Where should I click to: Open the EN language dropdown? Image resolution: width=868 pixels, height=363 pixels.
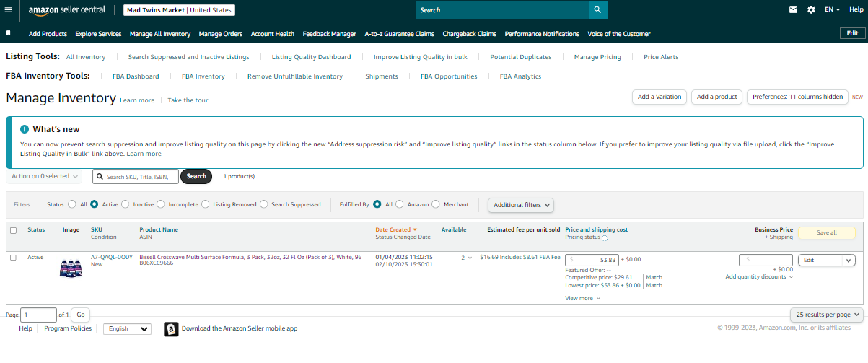pyautogui.click(x=833, y=10)
